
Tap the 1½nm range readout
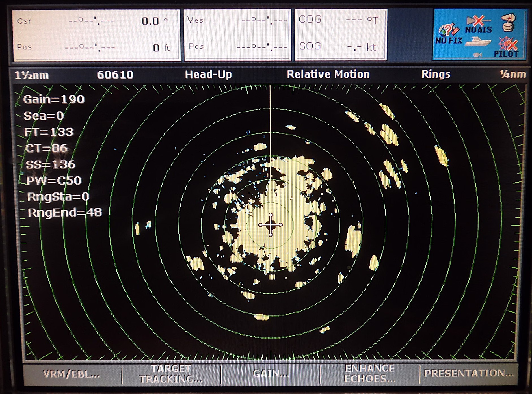(32, 75)
